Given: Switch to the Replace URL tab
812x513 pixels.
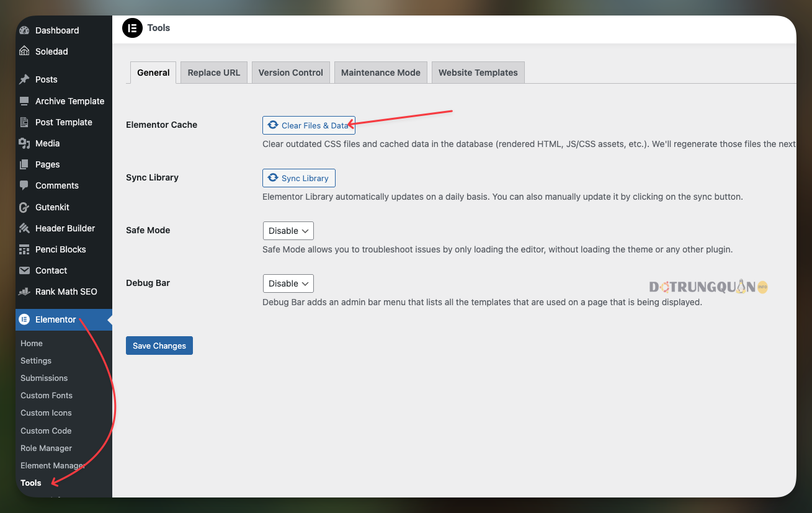Looking at the screenshot, I should coord(214,73).
